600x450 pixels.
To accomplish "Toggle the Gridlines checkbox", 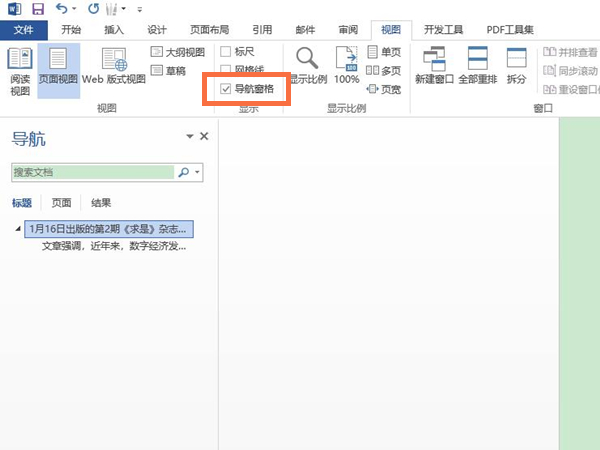I will [x=226, y=70].
